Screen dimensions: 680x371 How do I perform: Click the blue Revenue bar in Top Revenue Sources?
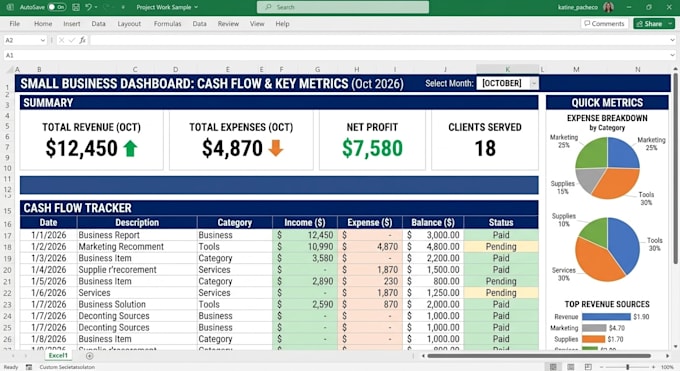click(606, 317)
